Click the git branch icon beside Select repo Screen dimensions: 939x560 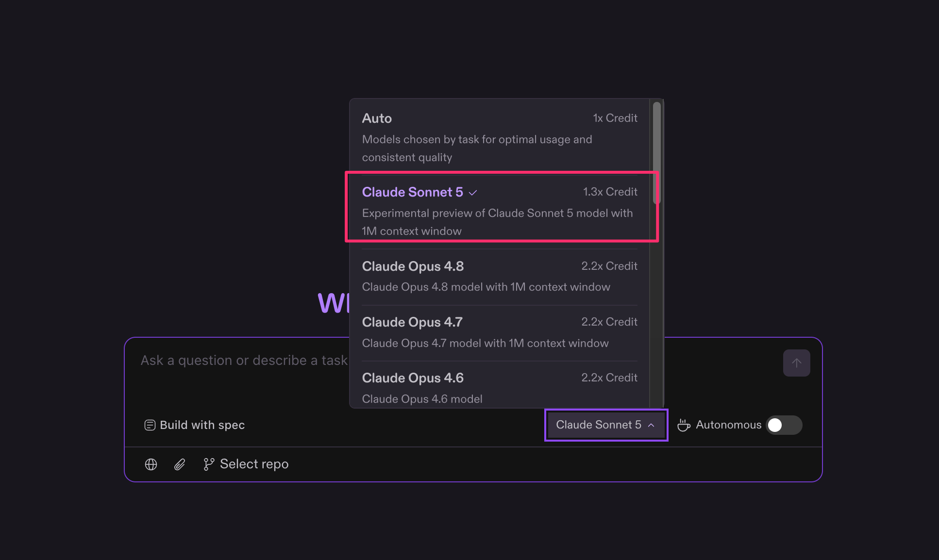coord(209,464)
